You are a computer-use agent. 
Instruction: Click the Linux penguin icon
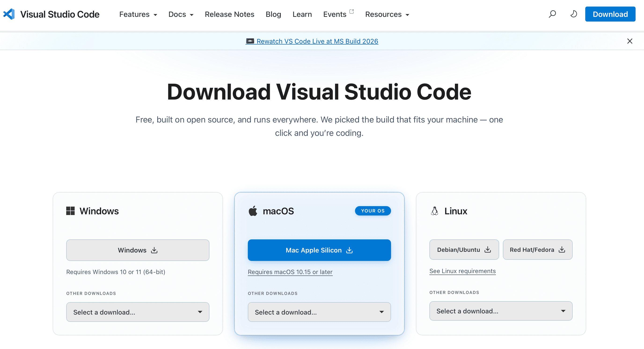[x=435, y=211]
